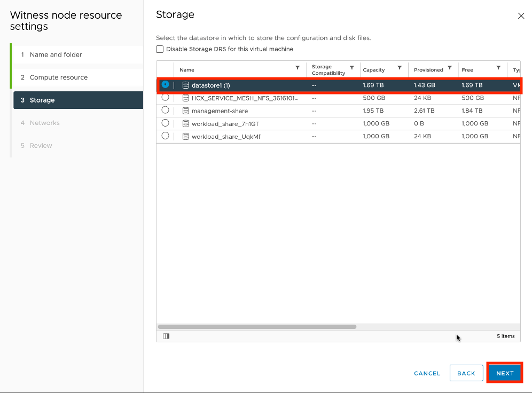Go to Name and folder step
532x393 pixels.
click(56, 54)
